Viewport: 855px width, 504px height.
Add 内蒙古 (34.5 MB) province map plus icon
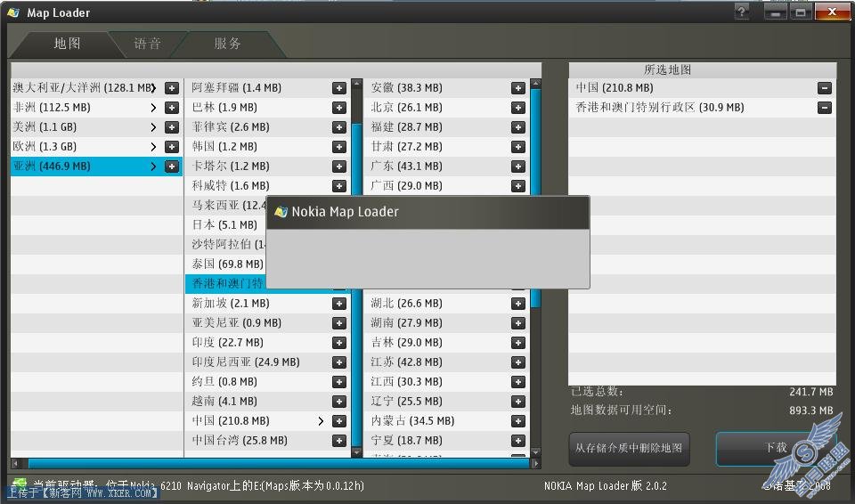coord(518,421)
